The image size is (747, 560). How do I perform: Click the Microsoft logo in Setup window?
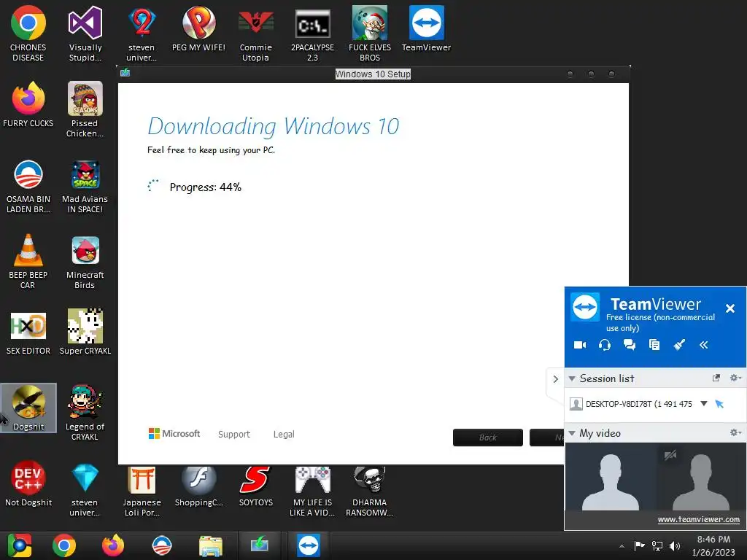(x=174, y=433)
